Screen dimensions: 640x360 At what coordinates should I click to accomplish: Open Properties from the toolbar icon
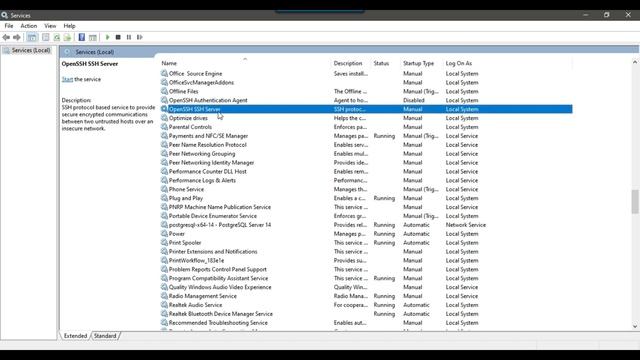[46, 37]
